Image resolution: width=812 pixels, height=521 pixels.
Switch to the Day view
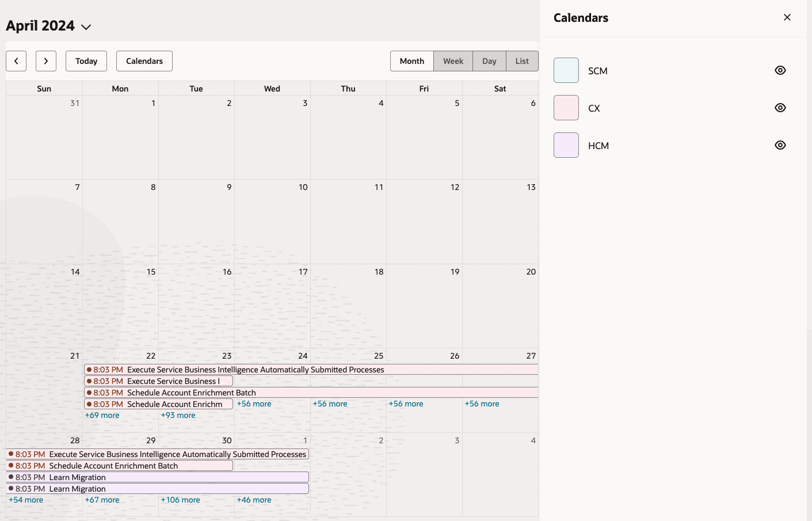pyautogui.click(x=489, y=61)
